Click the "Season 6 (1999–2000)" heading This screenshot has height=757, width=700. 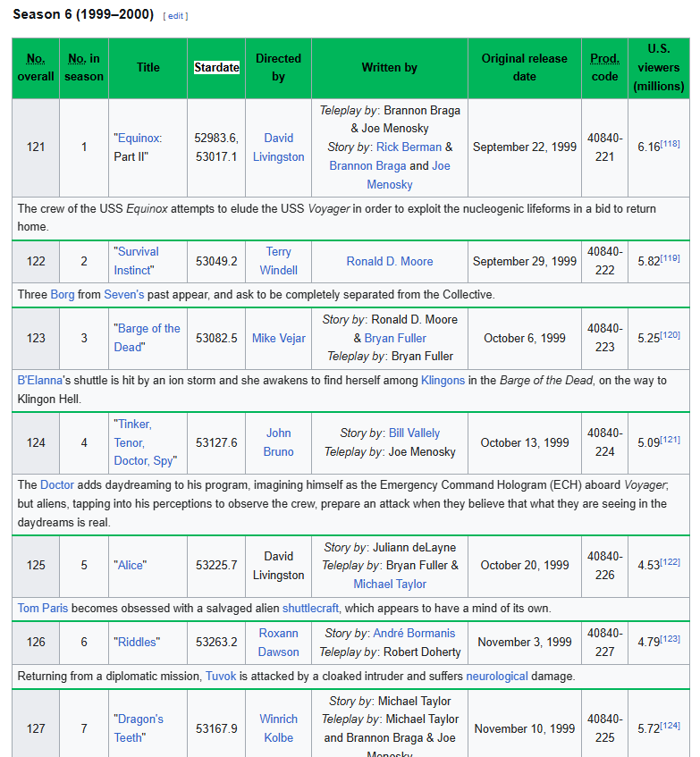pos(83,14)
